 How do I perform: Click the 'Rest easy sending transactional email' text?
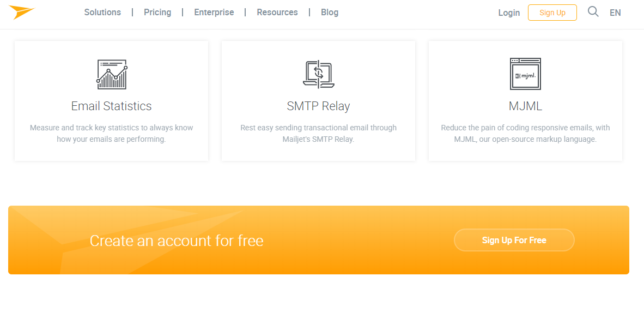tap(318, 133)
